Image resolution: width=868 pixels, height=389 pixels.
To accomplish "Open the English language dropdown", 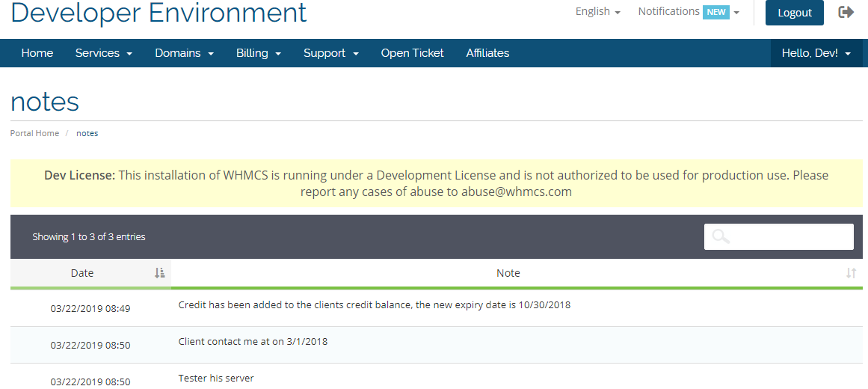I will coord(598,12).
